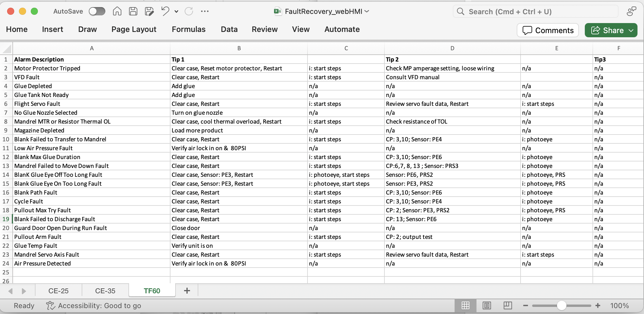This screenshot has width=644, height=314.
Task: Click the Undo arrow icon
Action: tap(165, 11)
